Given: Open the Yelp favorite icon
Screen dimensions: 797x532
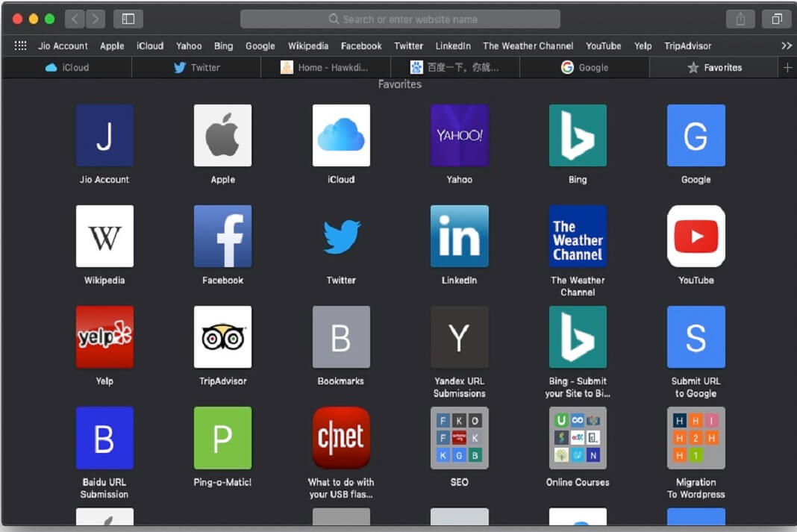Looking at the screenshot, I should [104, 337].
